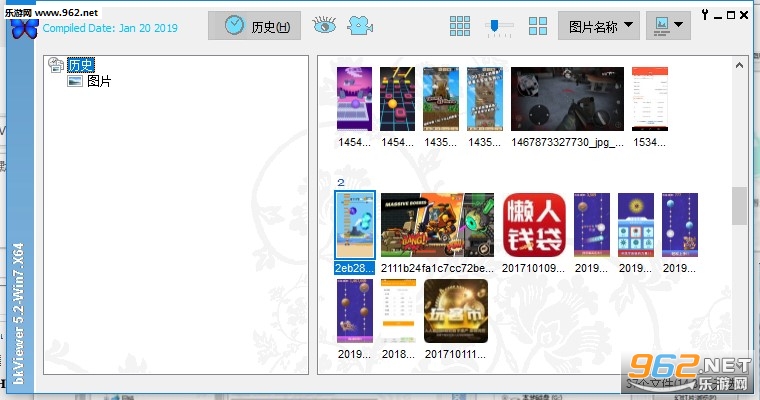Screen dimensions: 760x400
Task: Select the 历史 tree node
Action: point(80,65)
